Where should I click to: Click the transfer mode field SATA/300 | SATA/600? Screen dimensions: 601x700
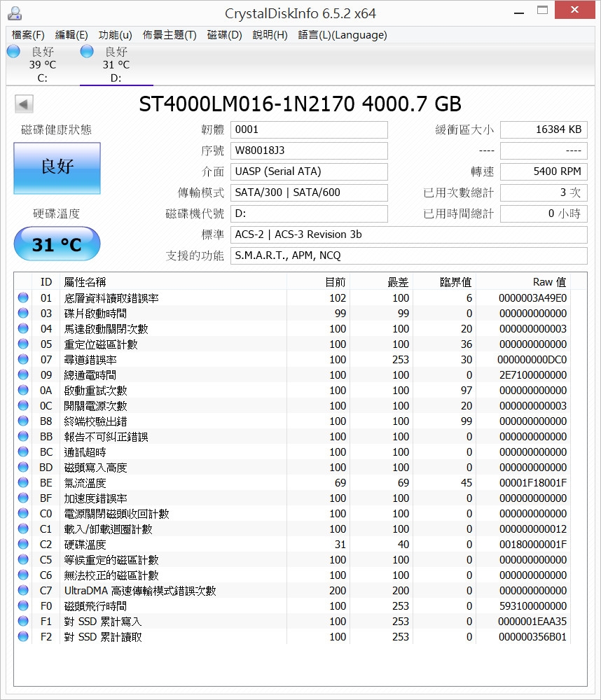pos(309,192)
